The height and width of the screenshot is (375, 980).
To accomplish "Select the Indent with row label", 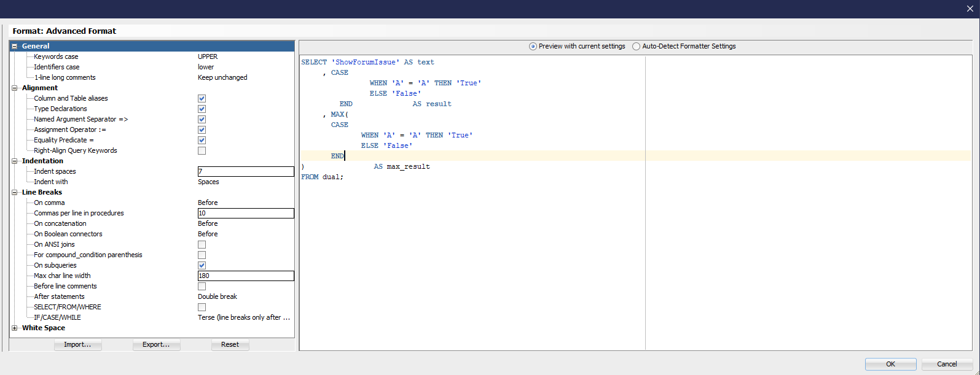I will click(51, 182).
